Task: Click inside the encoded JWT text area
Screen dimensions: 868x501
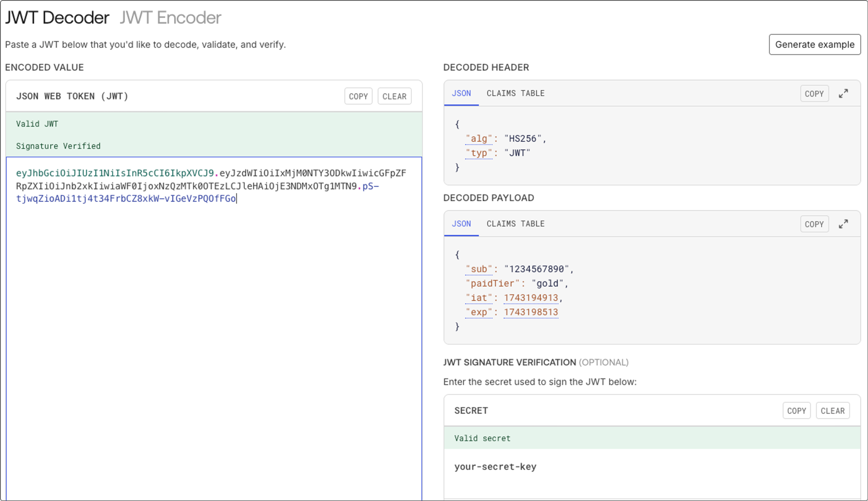Action: (x=213, y=310)
